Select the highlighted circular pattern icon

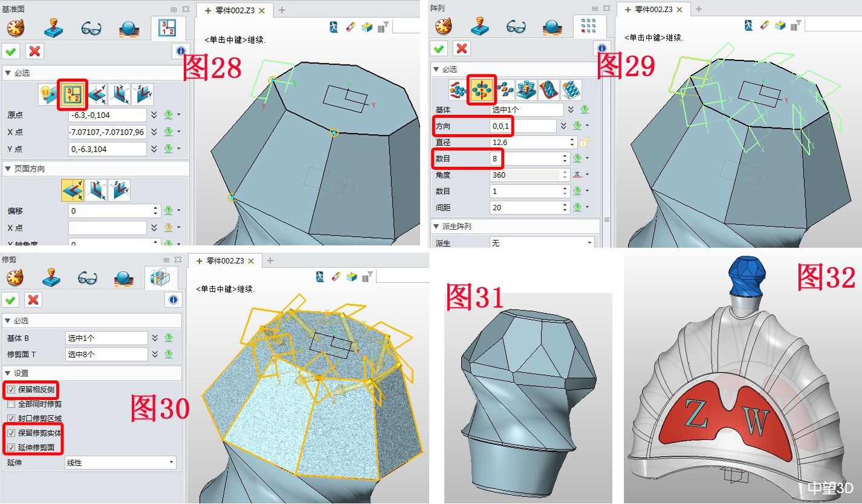tap(482, 89)
